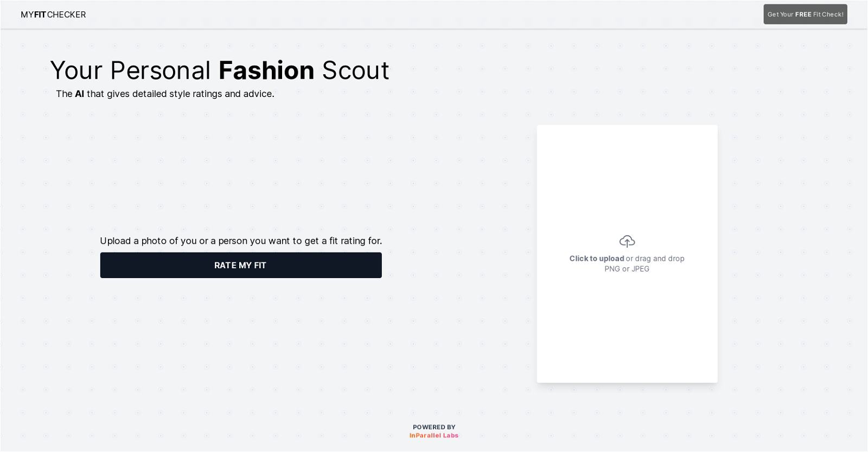
Task: Visit the InParallel Labs link
Action: point(434,436)
